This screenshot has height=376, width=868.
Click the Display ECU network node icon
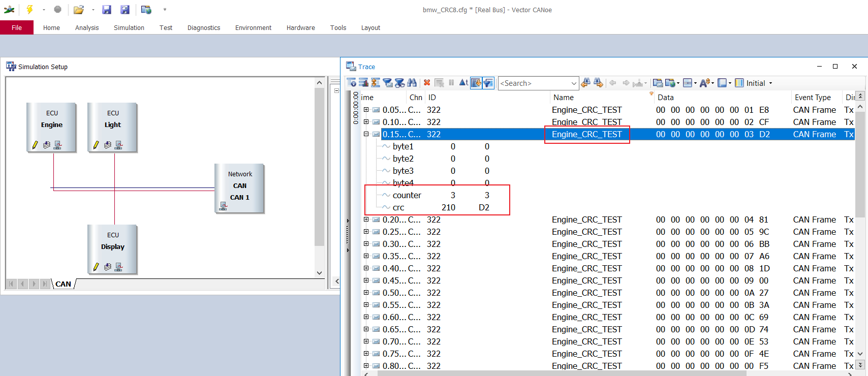[119, 267]
